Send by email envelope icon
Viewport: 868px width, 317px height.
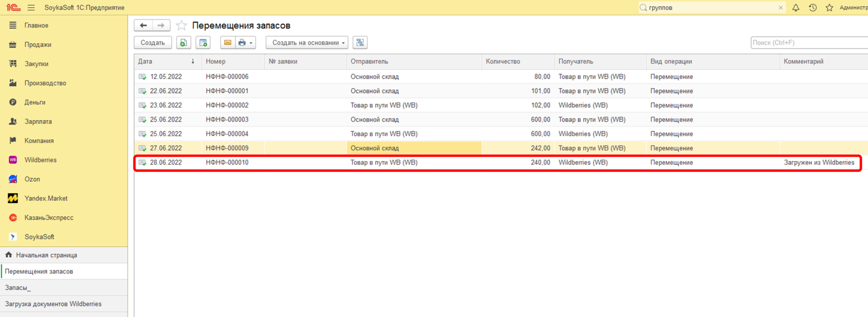pos(227,43)
